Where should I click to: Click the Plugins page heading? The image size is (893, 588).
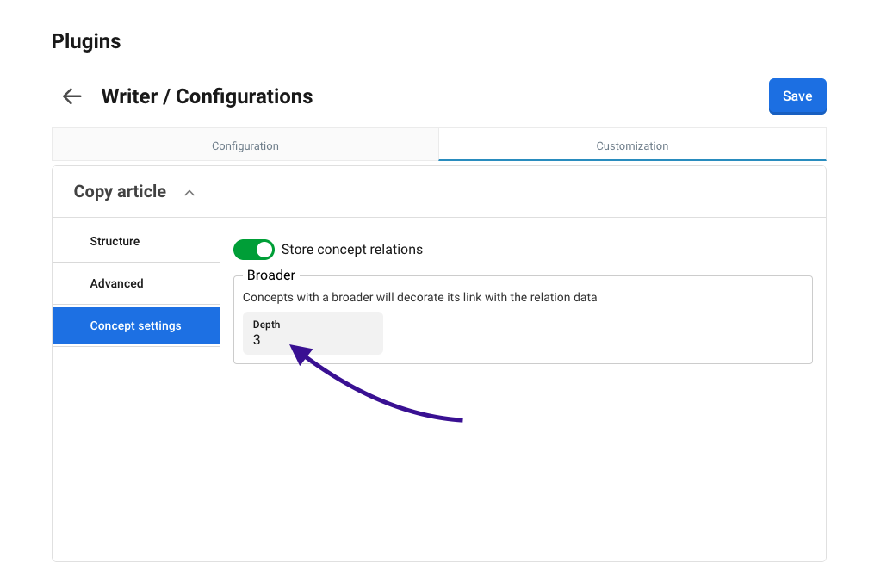[x=86, y=41]
